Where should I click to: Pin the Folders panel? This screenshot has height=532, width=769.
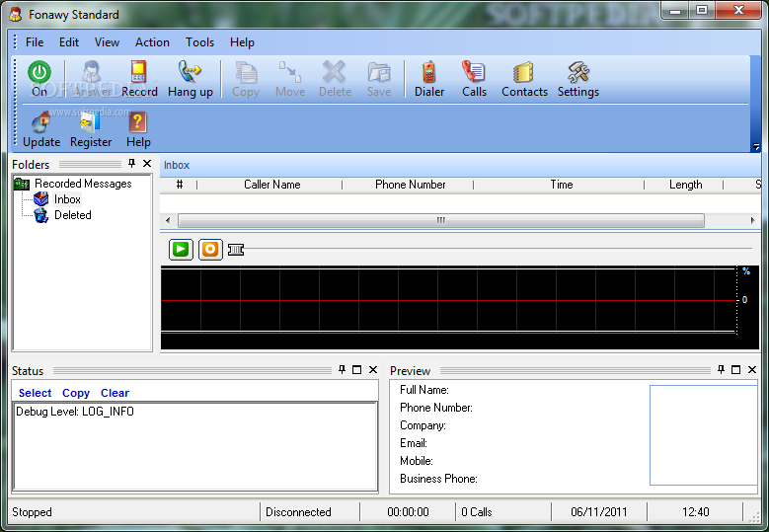(x=131, y=163)
